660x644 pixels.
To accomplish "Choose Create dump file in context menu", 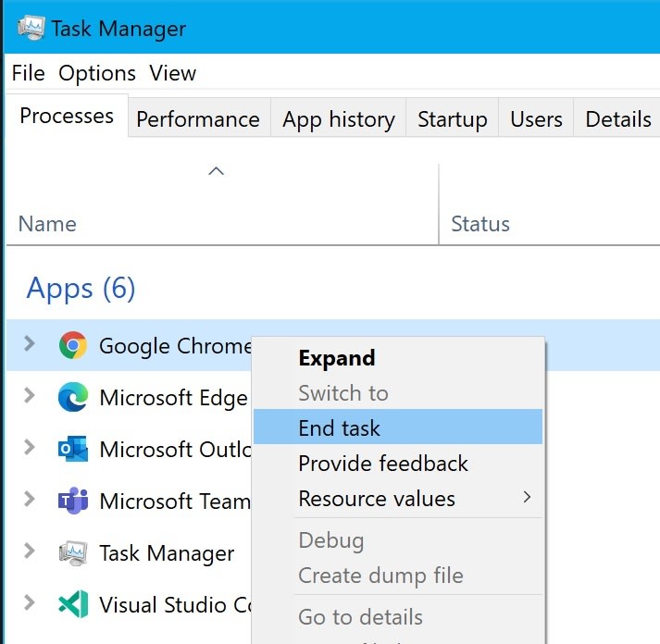I will [398, 575].
